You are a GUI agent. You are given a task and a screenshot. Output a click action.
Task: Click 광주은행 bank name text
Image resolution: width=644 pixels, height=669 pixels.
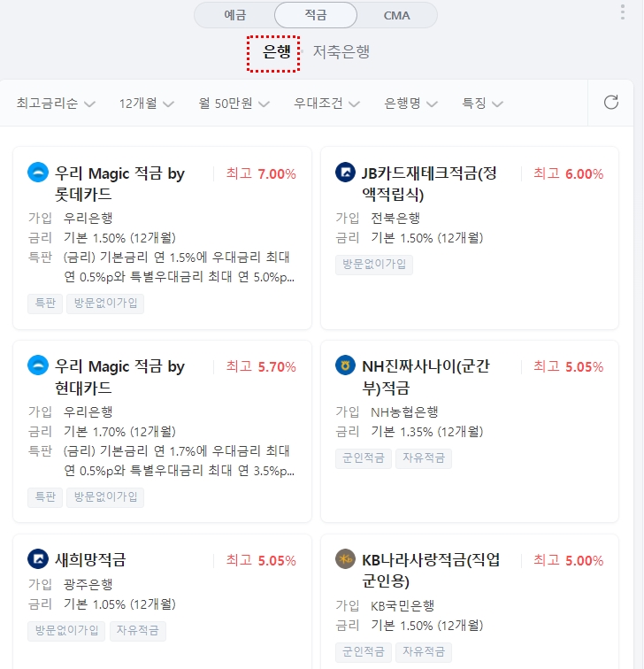tap(88, 584)
